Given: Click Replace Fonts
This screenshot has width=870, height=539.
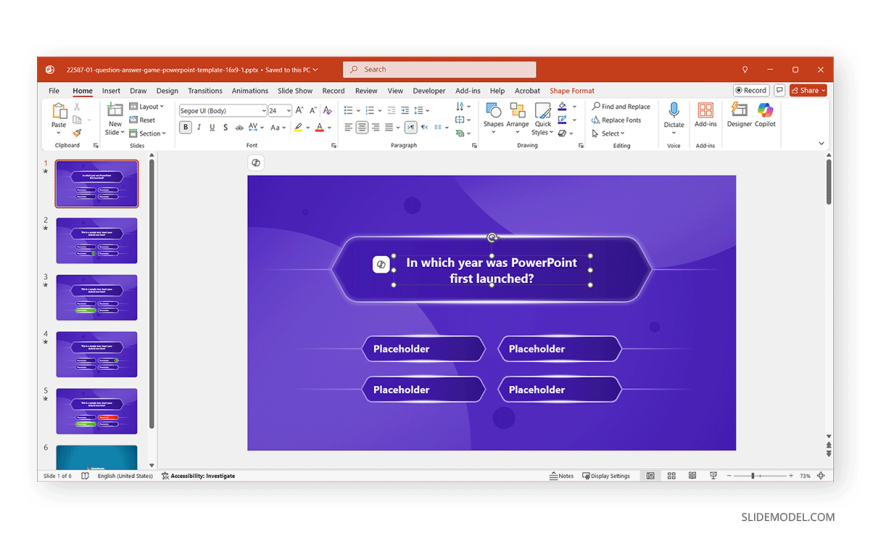Looking at the screenshot, I should pyautogui.click(x=616, y=120).
